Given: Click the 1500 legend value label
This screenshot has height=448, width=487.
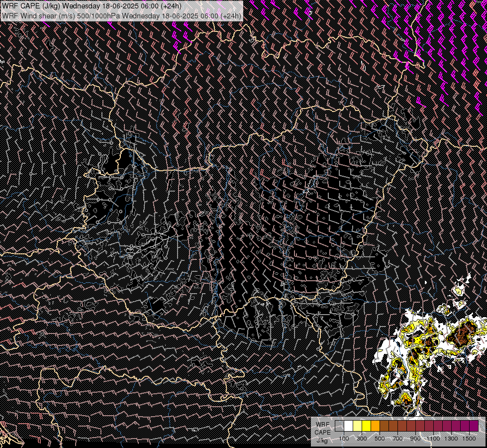Looking at the screenshot, I should tap(469, 439).
